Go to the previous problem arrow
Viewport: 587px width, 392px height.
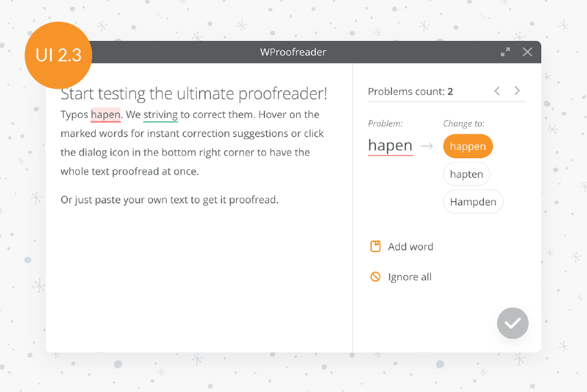pos(497,91)
